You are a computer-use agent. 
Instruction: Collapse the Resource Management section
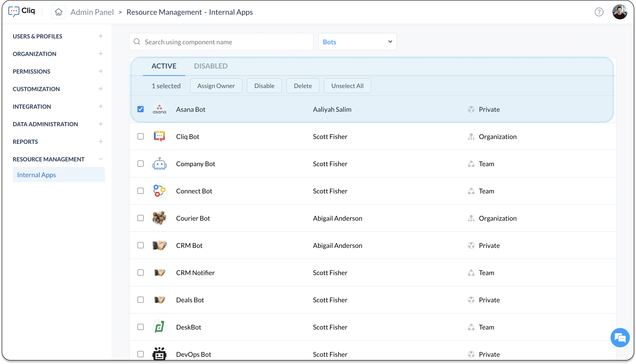[101, 159]
